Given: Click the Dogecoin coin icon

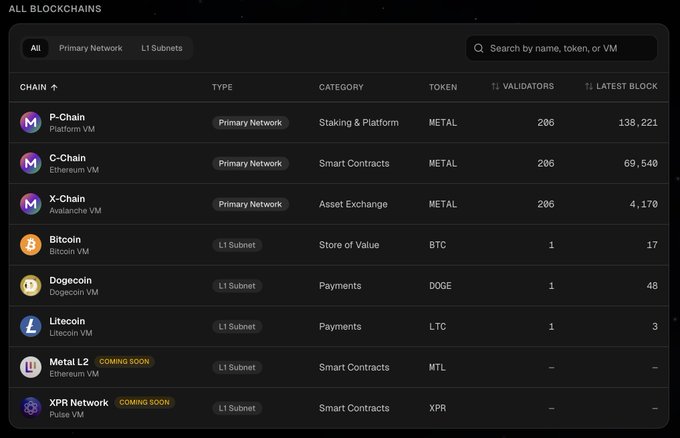Looking at the screenshot, I should (31, 285).
